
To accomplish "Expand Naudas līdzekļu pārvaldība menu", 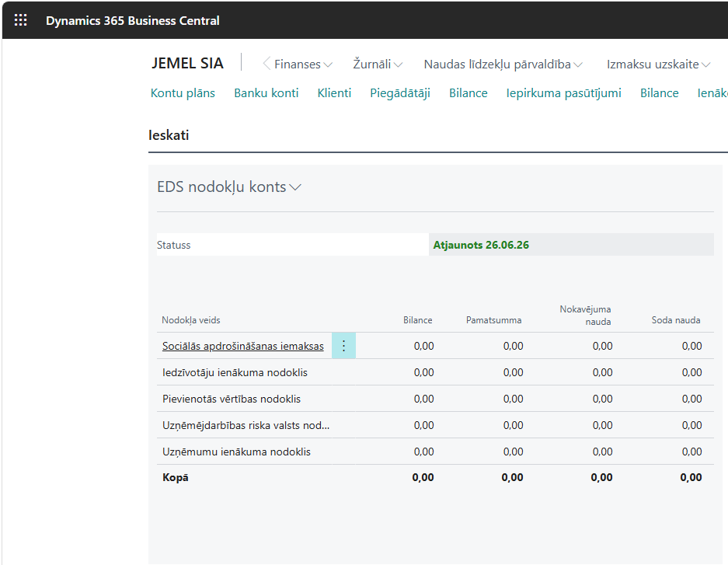I will tap(503, 64).
